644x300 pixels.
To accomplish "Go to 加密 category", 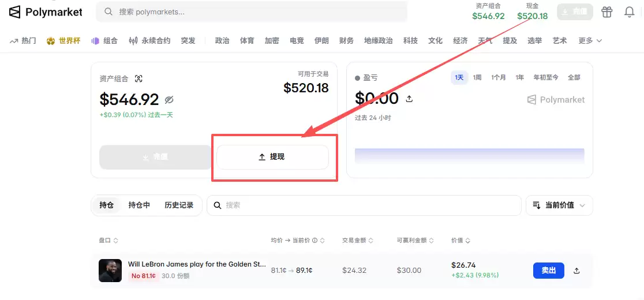I will tap(272, 40).
